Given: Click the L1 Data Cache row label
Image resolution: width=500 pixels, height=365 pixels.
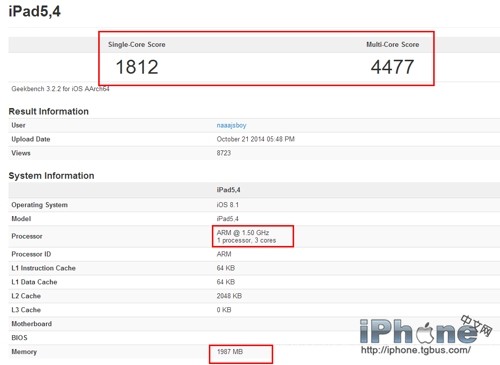Looking at the screenshot, I should (34, 282).
